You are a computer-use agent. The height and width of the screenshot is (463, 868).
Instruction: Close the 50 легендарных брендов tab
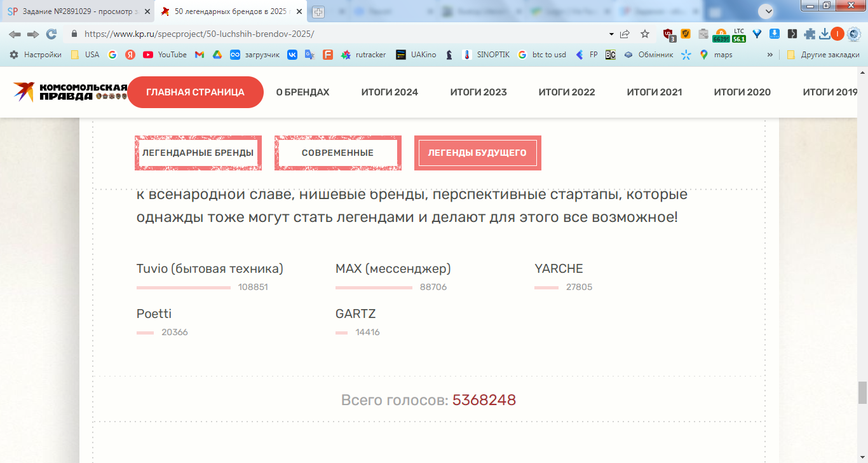click(x=299, y=11)
